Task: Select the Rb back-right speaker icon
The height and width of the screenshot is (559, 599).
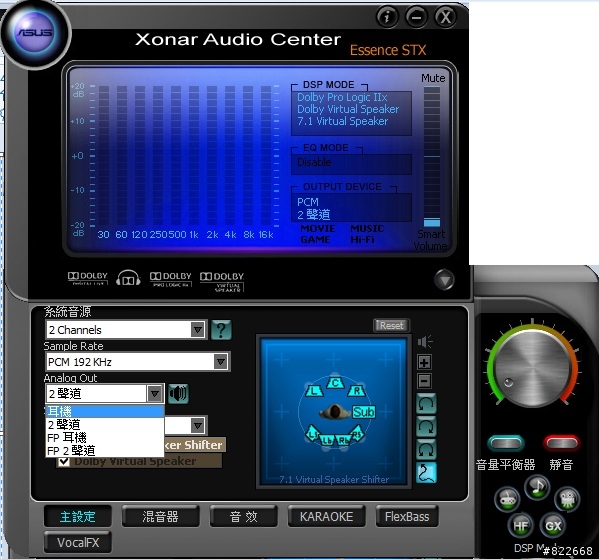Action: pyautogui.click(x=343, y=441)
